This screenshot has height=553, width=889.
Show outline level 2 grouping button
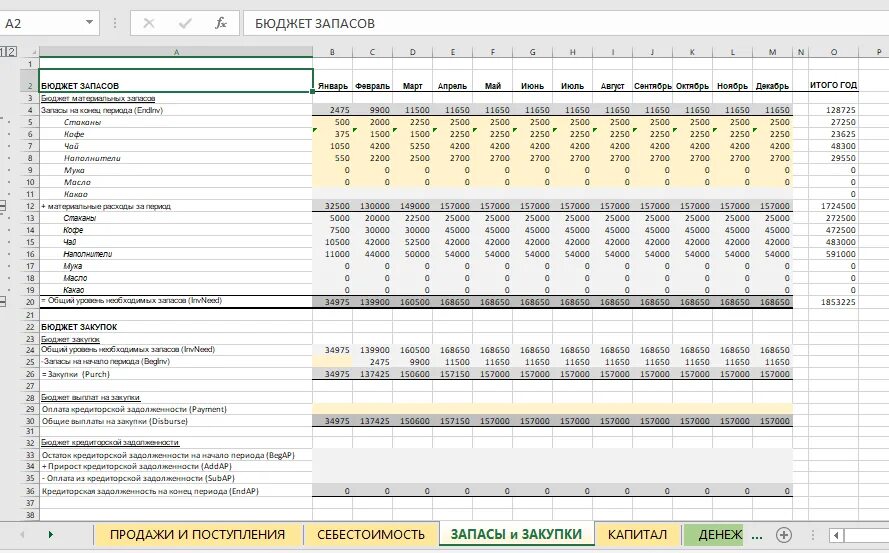12,52
